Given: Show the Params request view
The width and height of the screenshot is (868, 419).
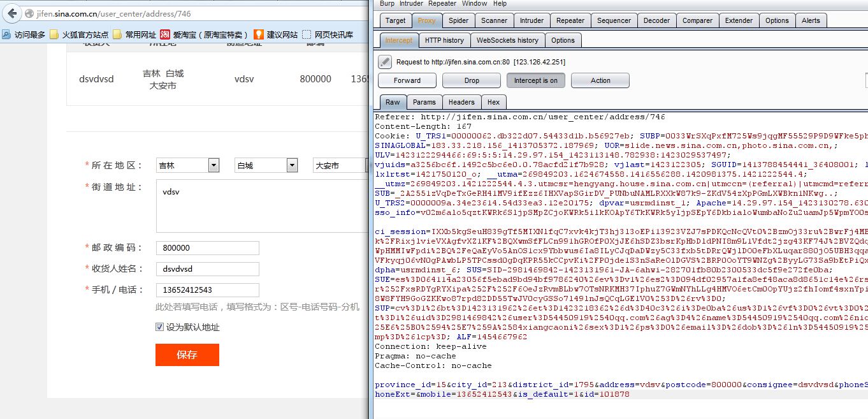Looking at the screenshot, I should click(x=424, y=102).
